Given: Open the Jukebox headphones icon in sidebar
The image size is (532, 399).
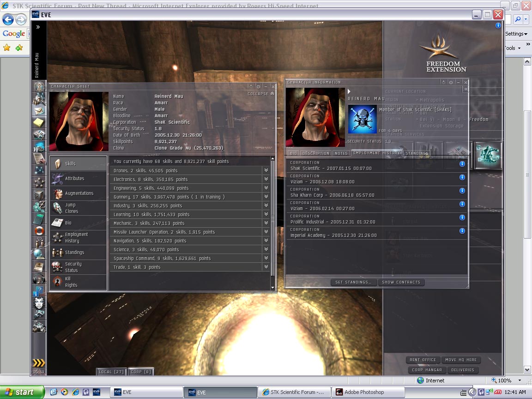Looking at the screenshot, I should (39, 278).
